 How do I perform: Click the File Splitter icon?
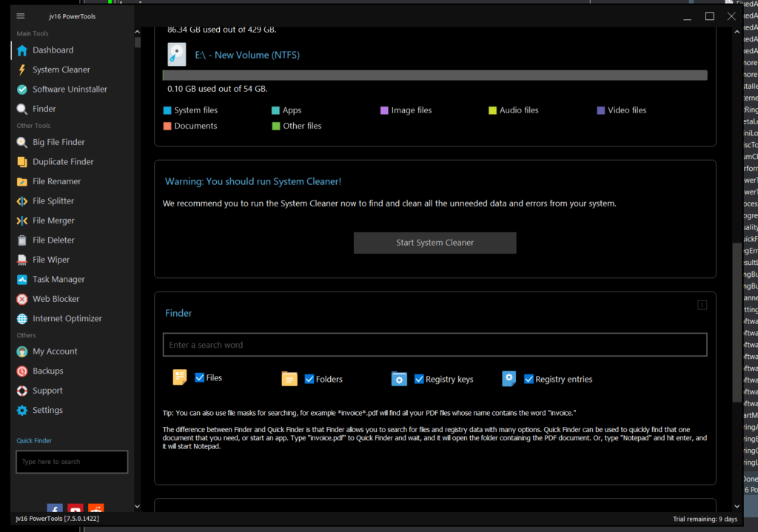21,201
